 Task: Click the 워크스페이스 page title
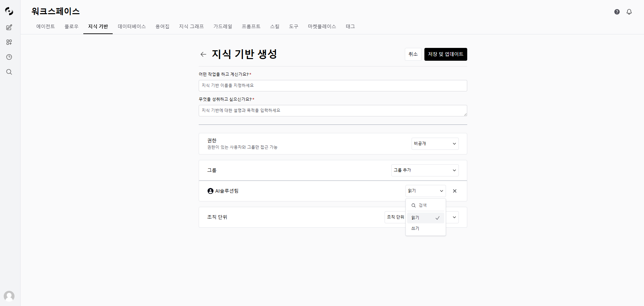[x=56, y=11]
